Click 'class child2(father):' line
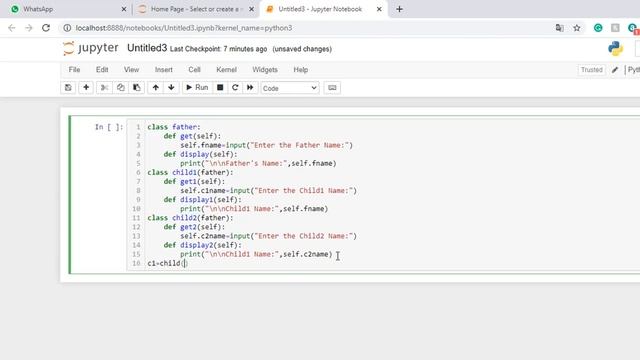The image size is (640, 360). coord(190,218)
